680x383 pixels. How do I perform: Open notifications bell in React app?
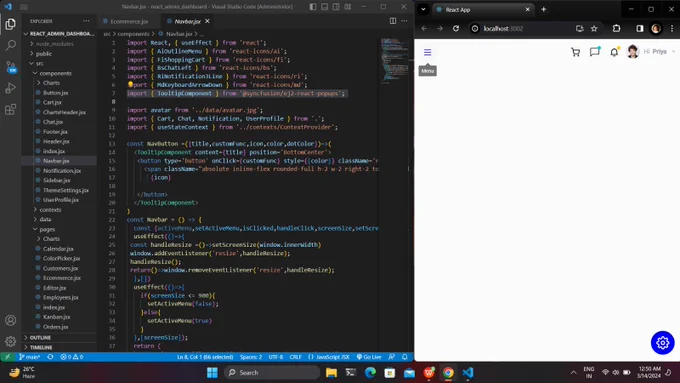click(x=614, y=52)
